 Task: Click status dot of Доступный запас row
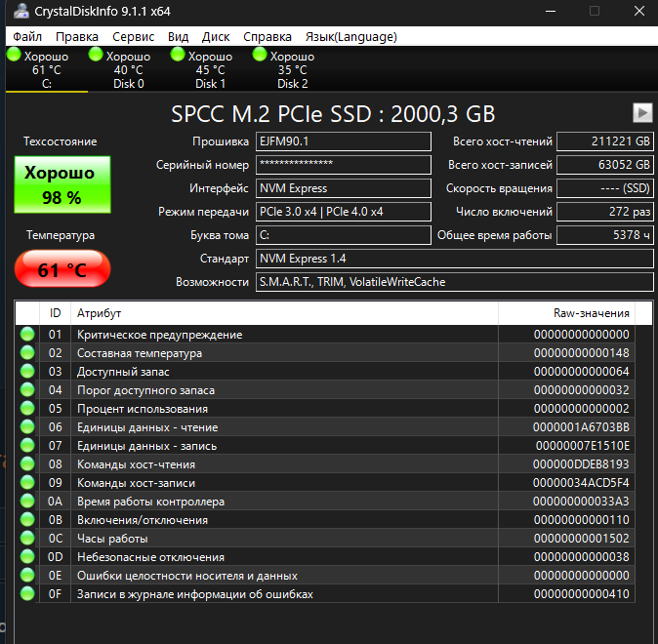(27, 372)
